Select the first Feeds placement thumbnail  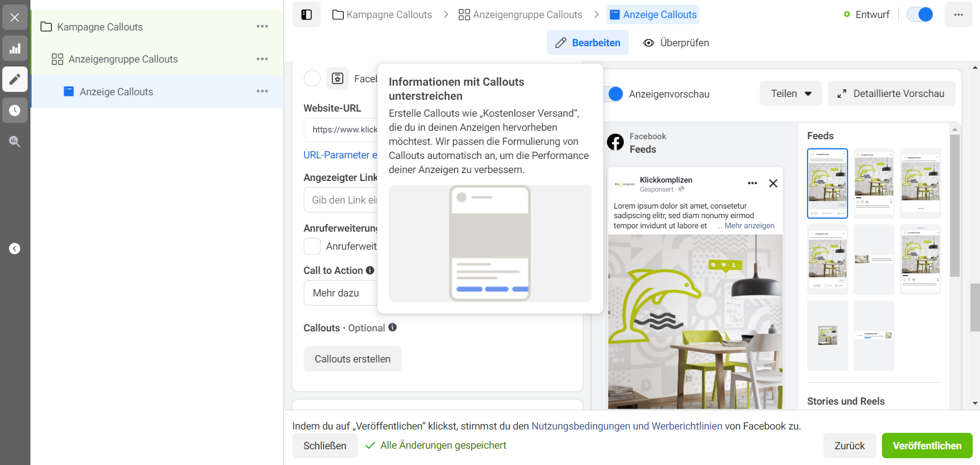(x=827, y=183)
